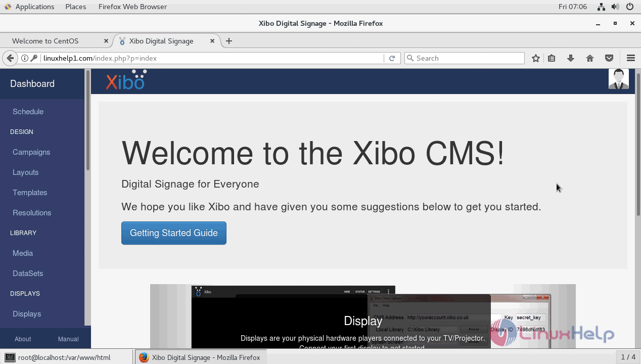Go to Firefox home page icon

point(590,58)
